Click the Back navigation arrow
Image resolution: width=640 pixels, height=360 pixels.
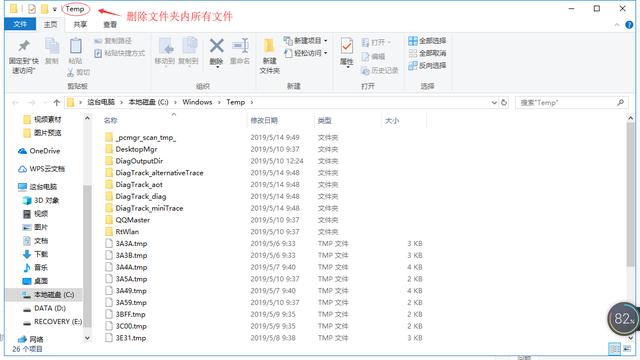click(16, 102)
